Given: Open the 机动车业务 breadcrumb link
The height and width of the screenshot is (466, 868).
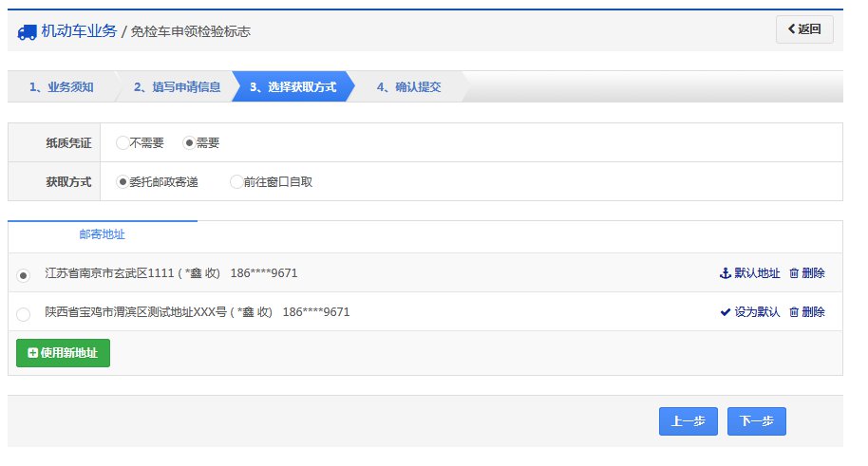Looking at the screenshot, I should tap(79, 31).
